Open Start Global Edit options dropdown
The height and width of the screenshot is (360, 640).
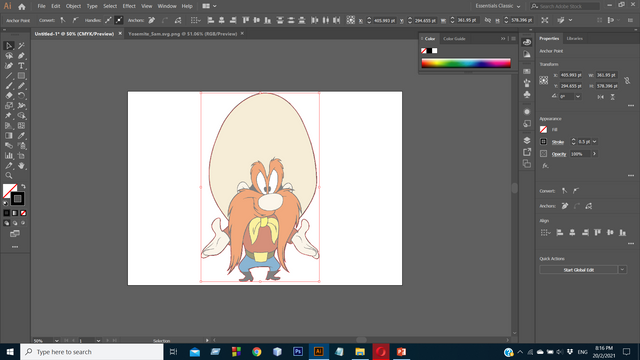pos(622,269)
